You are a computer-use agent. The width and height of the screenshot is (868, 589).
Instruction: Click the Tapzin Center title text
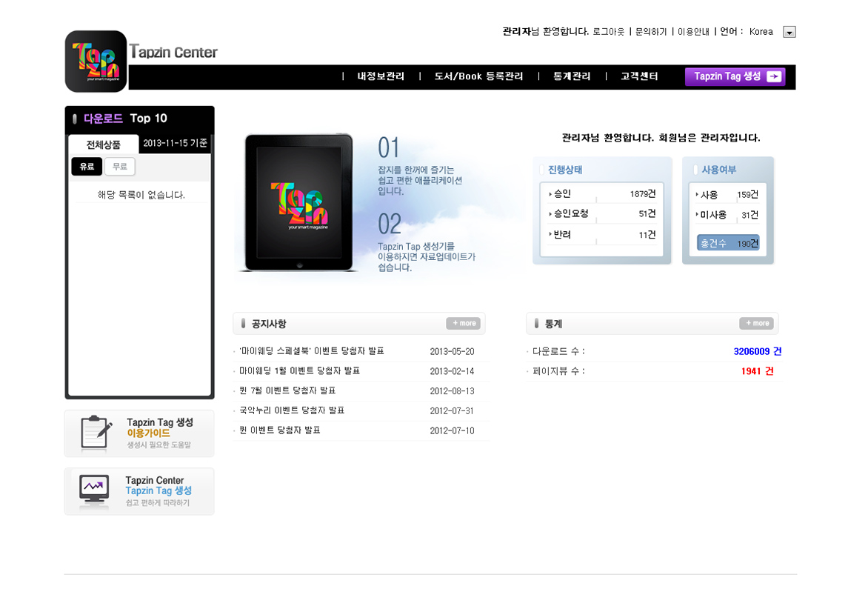tap(173, 52)
